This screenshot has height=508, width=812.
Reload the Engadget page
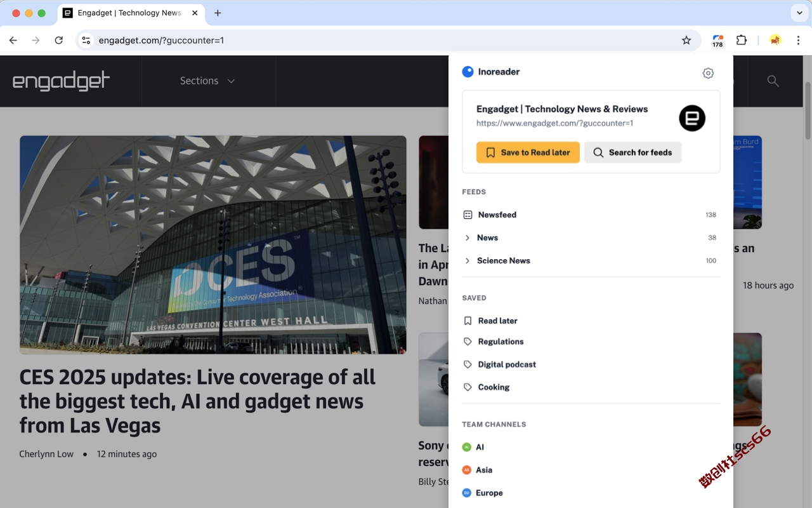[59, 40]
